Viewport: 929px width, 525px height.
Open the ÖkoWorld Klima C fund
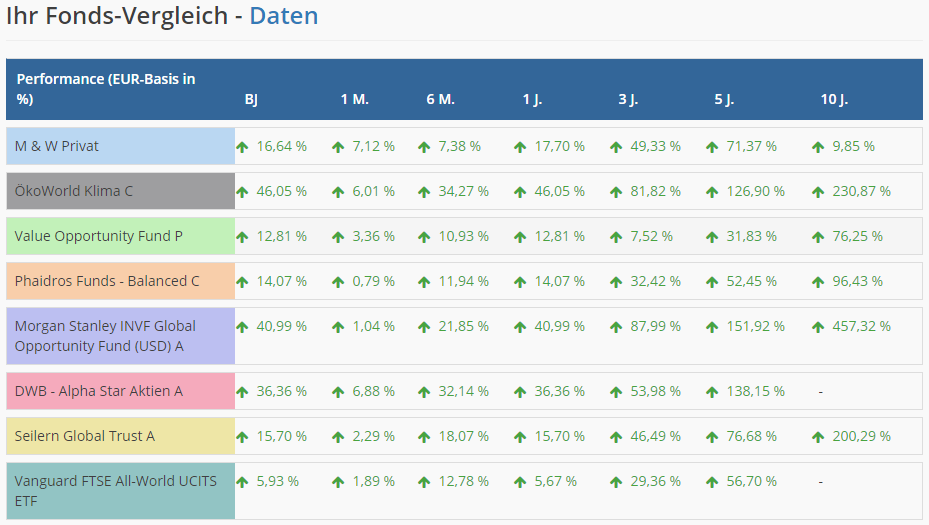[x=73, y=191]
